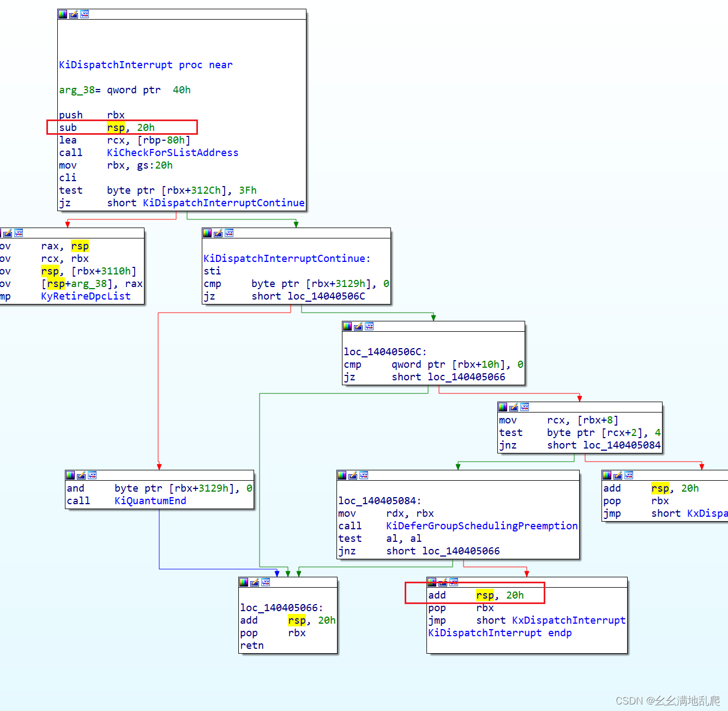This screenshot has height=711, width=728.
Task: Click the 'cli' instruction
Action: pyautogui.click(x=68, y=178)
